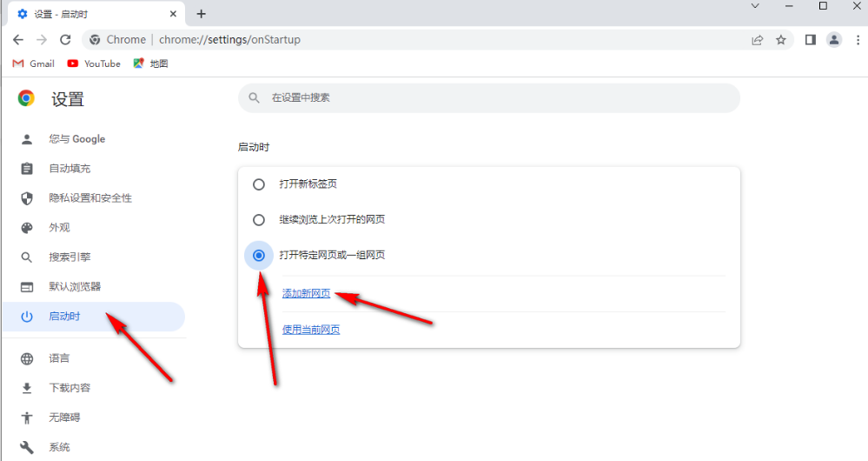The image size is (868, 461).
Task: Select 启动时 in the sidebar
Action: click(x=94, y=317)
